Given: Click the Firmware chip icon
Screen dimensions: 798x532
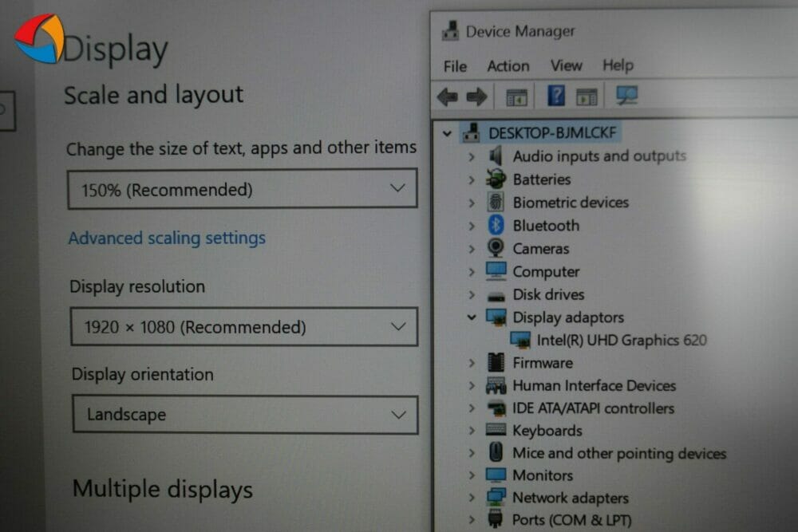Looking at the screenshot, I should 496,363.
